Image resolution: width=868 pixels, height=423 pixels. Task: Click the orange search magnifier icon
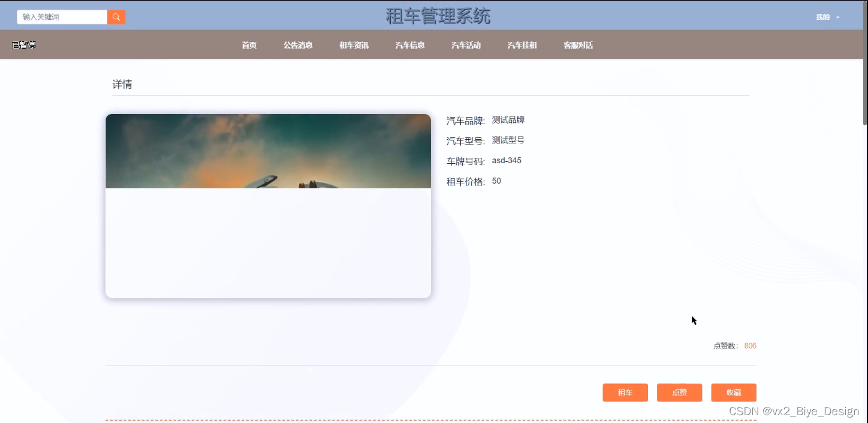[x=116, y=17]
